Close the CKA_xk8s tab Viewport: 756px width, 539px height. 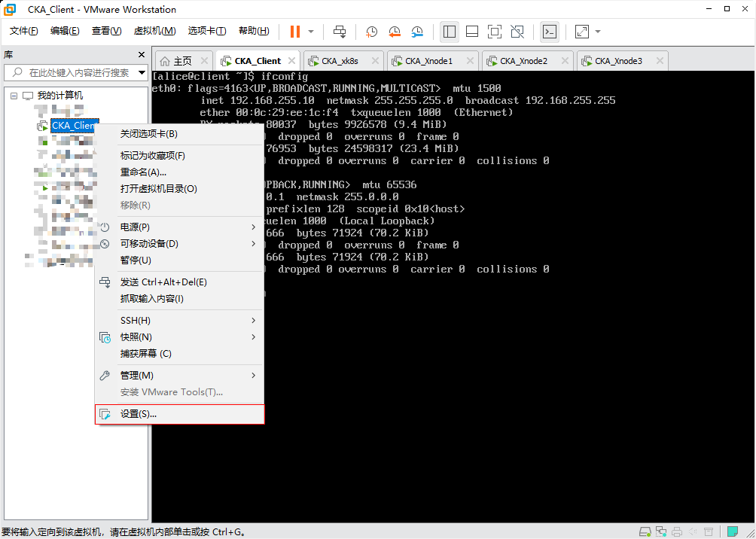point(375,61)
